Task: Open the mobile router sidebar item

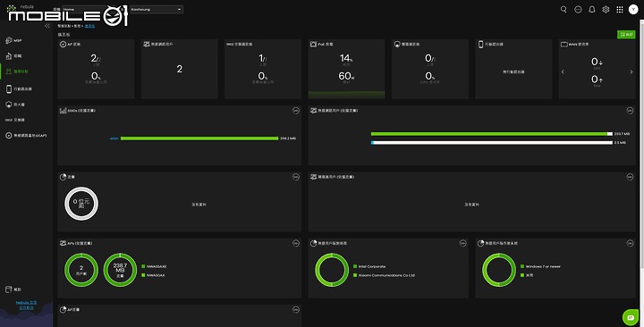Action: 19,88
